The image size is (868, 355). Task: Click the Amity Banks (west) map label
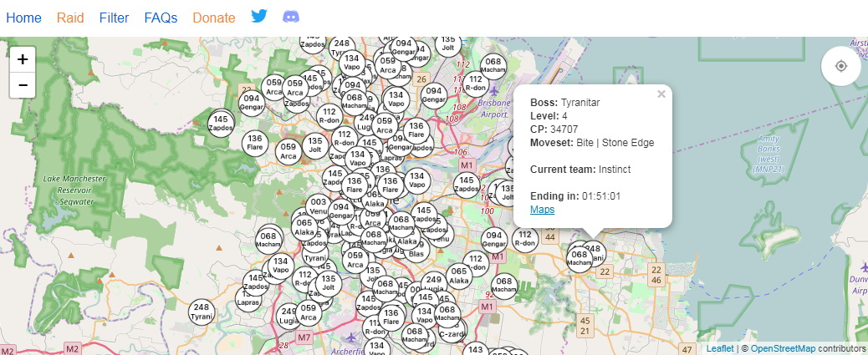coord(768,154)
